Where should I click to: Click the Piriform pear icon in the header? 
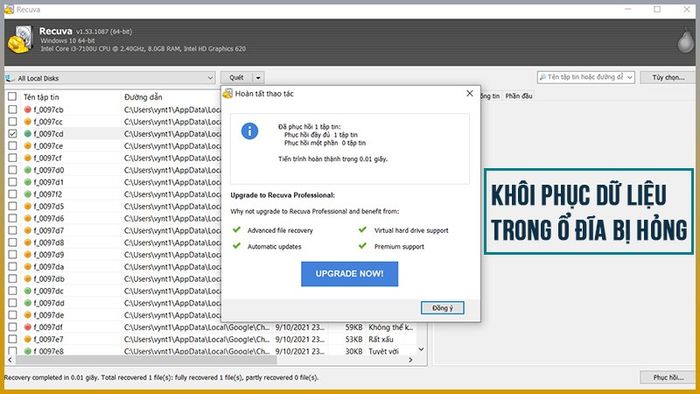coord(686,40)
